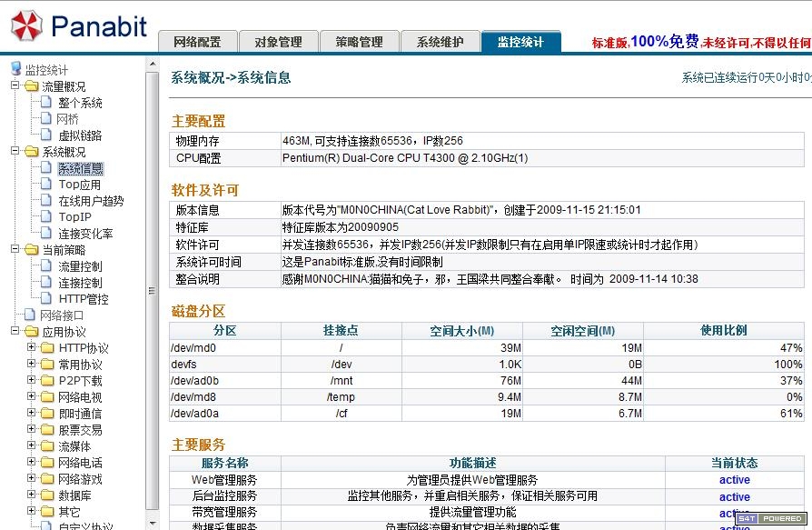Viewport: 812px width, 530px height.
Task: Click the page icon beside TopIP
Action: pyautogui.click(x=47, y=217)
